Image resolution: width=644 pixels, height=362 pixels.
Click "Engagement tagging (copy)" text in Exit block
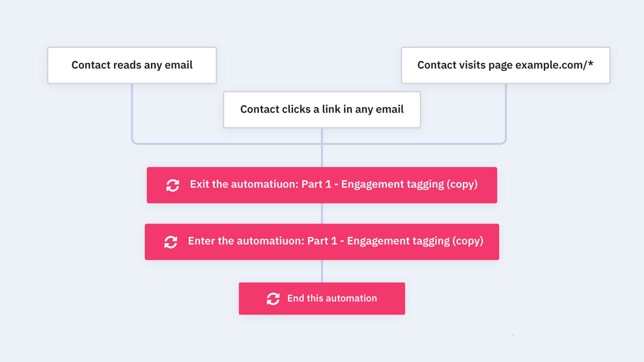409,184
